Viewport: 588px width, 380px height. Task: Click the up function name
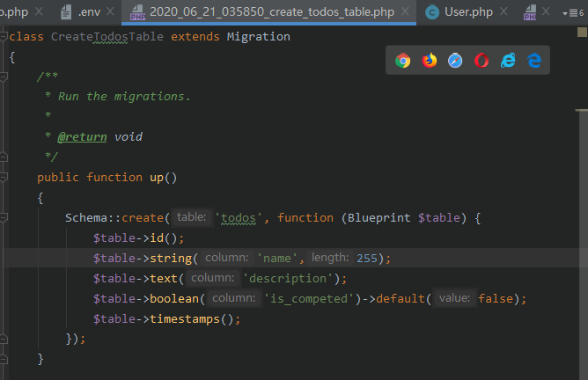coord(157,178)
